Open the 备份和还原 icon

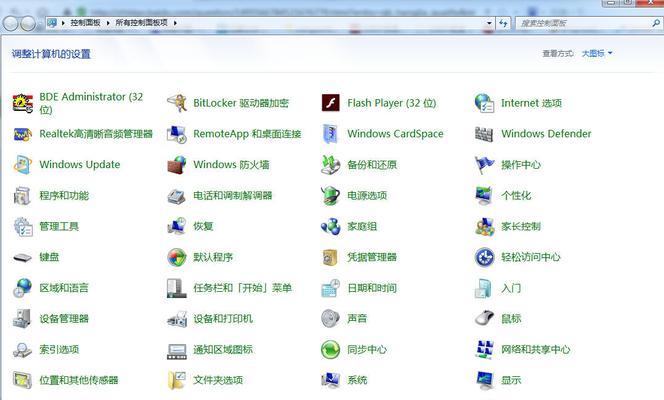tap(330, 165)
